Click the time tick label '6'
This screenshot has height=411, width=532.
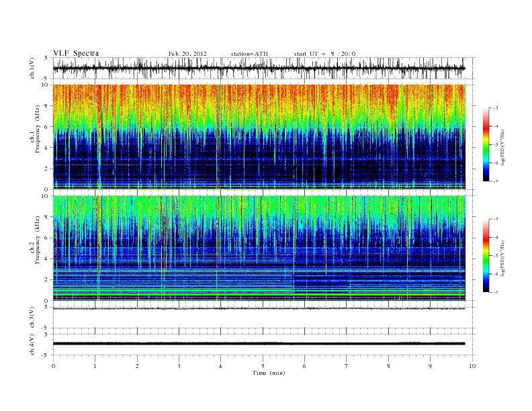coord(305,366)
